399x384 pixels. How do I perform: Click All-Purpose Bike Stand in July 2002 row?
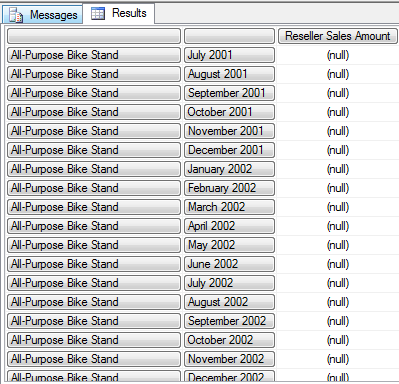(x=94, y=283)
